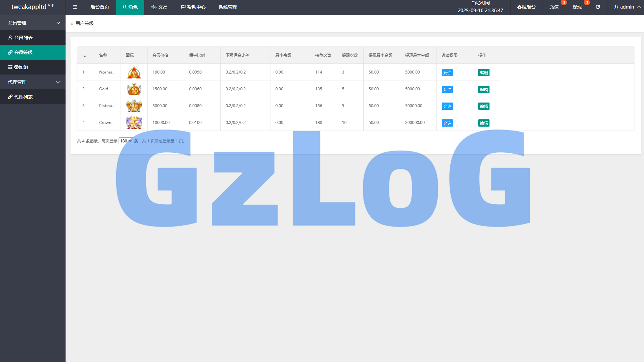Open the records per page dropdown
The width and height of the screenshot is (644, 362).
126,141
